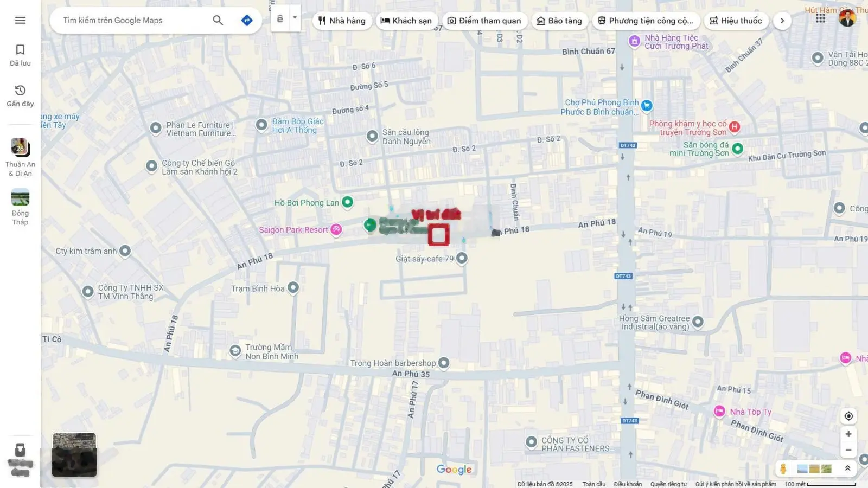Click Sân bóng đá mini Trường Sơn marker
Screen dimensions: 868x488
click(737, 148)
